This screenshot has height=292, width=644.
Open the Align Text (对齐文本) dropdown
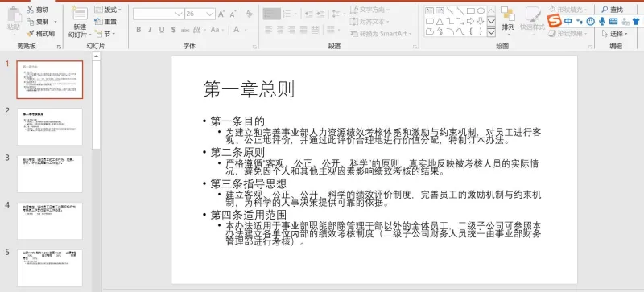point(369,22)
